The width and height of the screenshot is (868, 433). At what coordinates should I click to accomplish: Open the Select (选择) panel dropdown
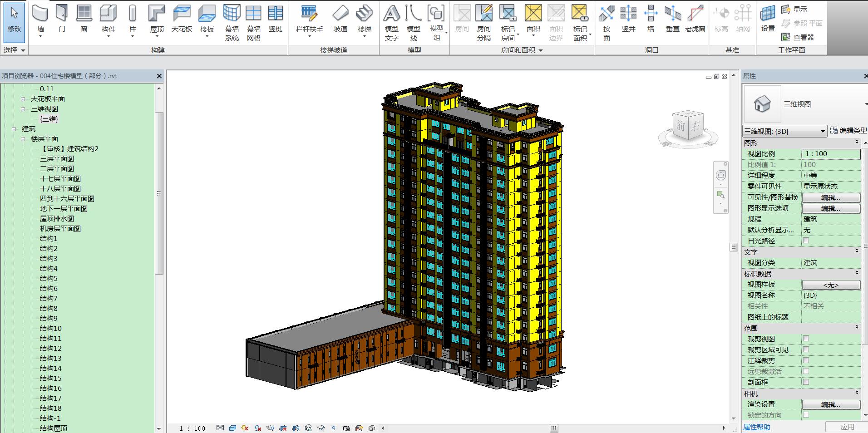[x=14, y=50]
